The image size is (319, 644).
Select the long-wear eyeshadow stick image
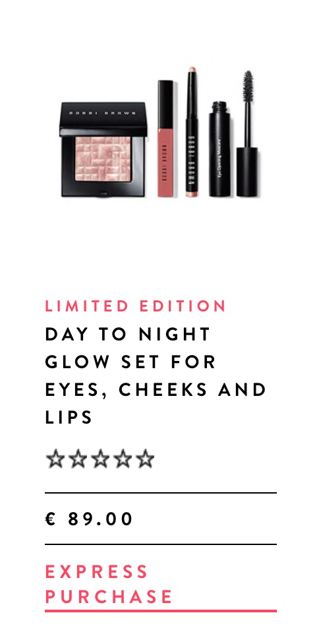pos(192,132)
